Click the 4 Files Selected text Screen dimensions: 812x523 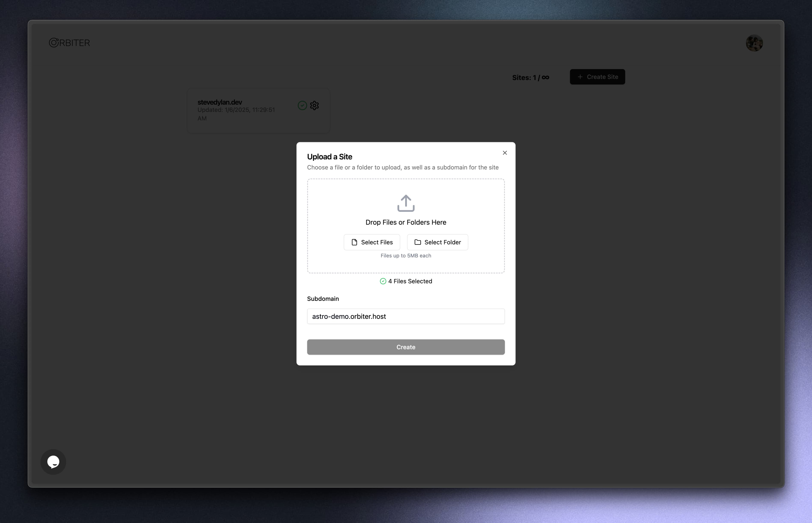pyautogui.click(x=410, y=281)
